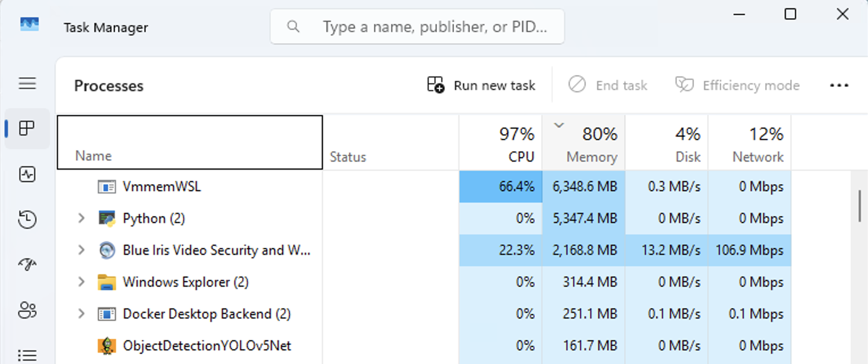
Task: Select Docker Desktop Backend (2) row name
Action: (x=206, y=314)
